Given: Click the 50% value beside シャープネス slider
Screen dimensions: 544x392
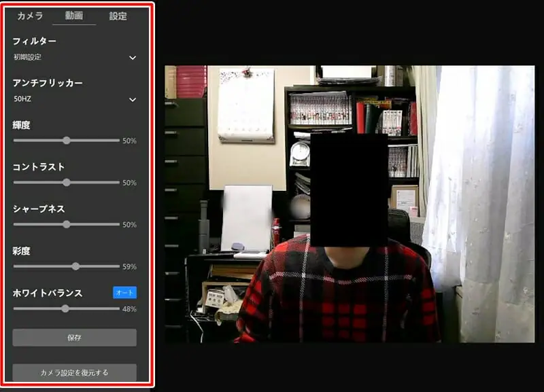Looking at the screenshot, I should coord(129,225).
